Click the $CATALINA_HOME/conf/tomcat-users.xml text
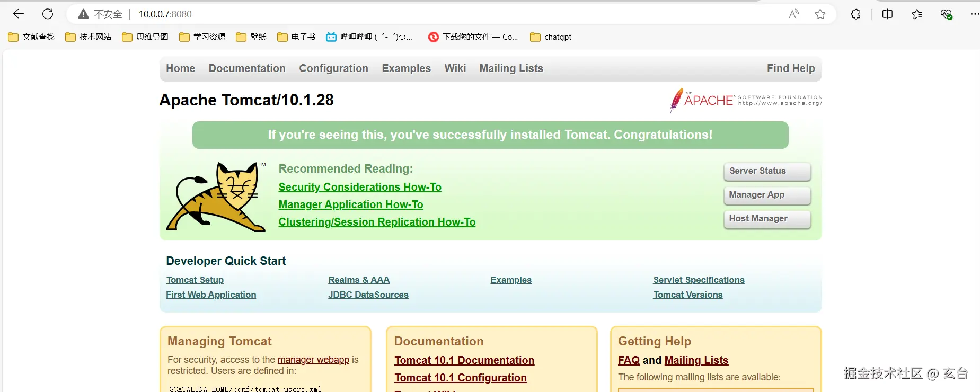This screenshot has height=392, width=980. (245, 389)
